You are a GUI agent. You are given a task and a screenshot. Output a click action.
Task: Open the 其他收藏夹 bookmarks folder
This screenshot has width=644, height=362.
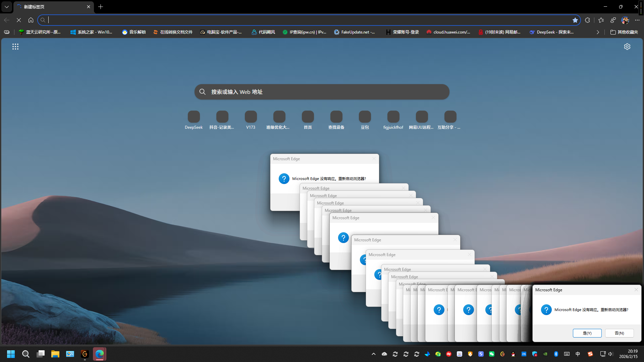624,32
